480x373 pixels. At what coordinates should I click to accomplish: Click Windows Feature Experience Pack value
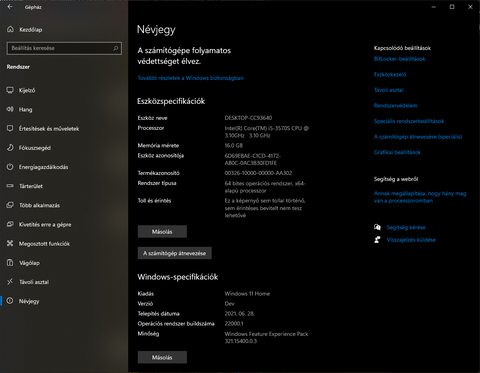click(x=266, y=337)
